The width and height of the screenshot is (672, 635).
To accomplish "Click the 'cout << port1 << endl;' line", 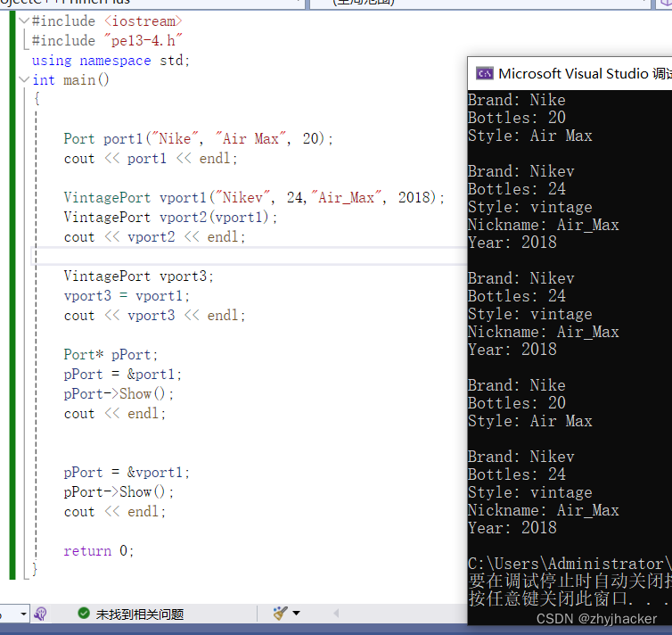I will click(x=151, y=159).
